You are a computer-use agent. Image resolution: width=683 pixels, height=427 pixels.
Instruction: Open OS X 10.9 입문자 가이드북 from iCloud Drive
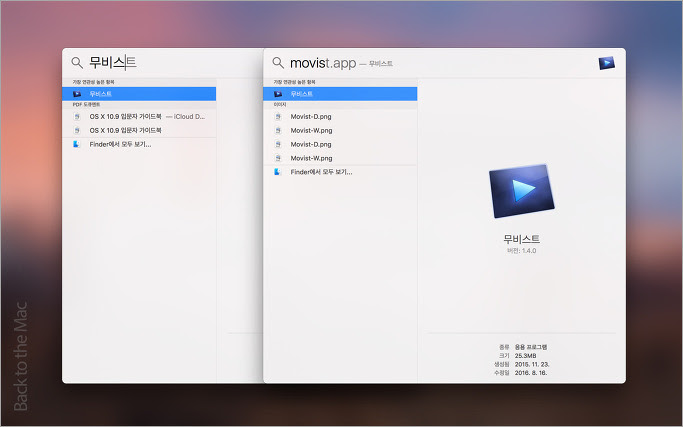click(139, 116)
